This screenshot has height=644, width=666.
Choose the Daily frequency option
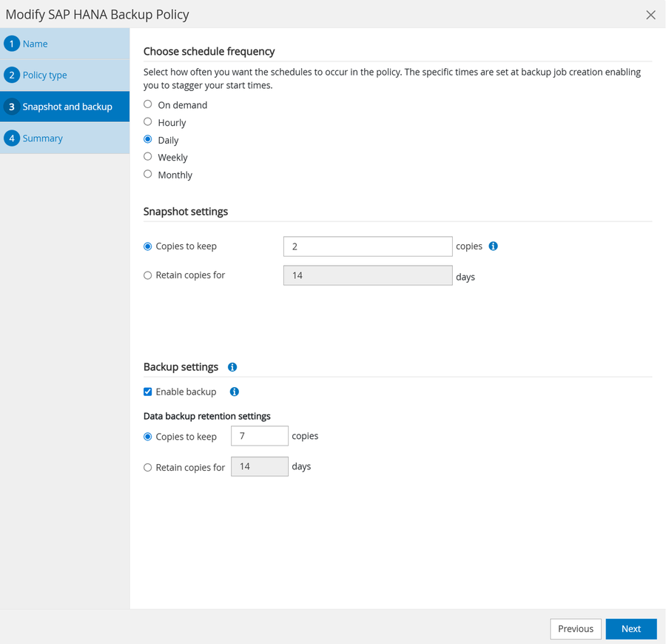pyautogui.click(x=148, y=139)
